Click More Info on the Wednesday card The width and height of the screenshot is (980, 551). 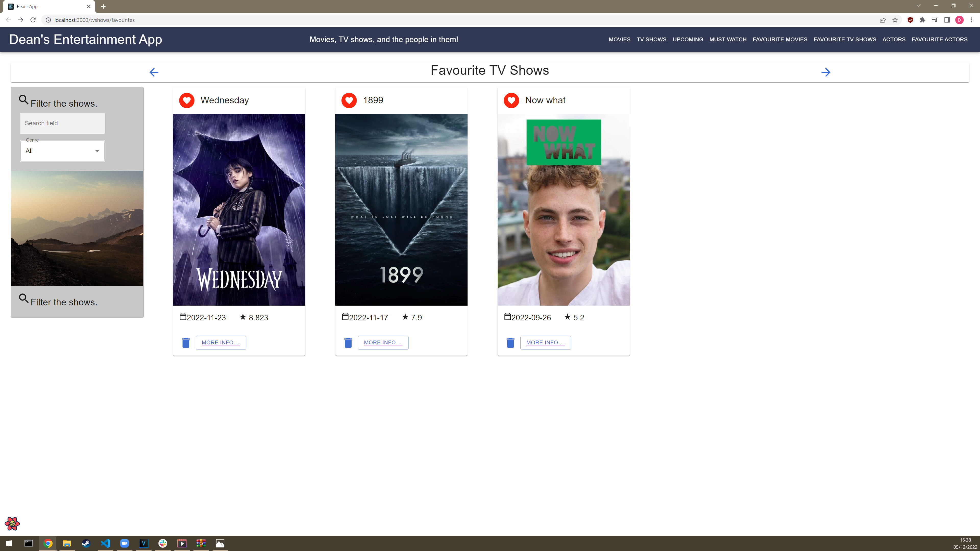pyautogui.click(x=221, y=343)
